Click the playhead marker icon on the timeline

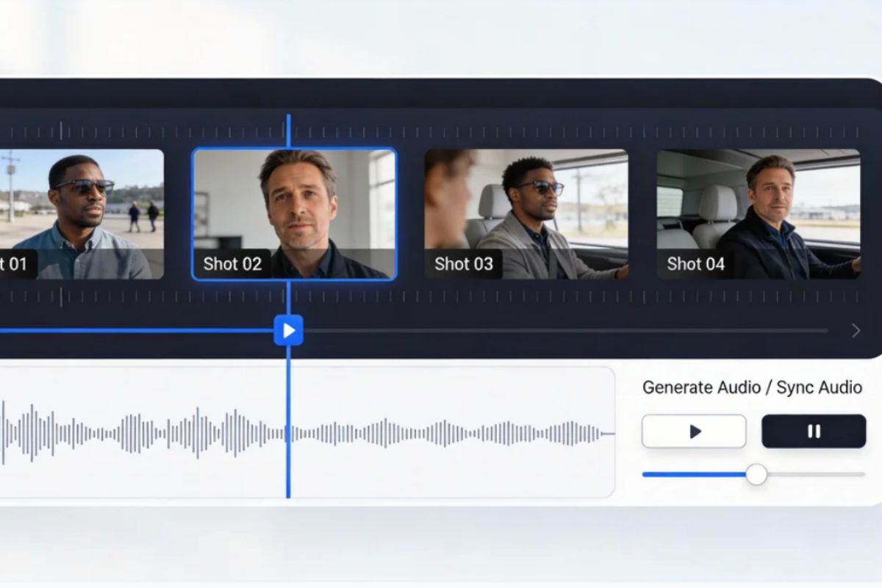coord(288,331)
